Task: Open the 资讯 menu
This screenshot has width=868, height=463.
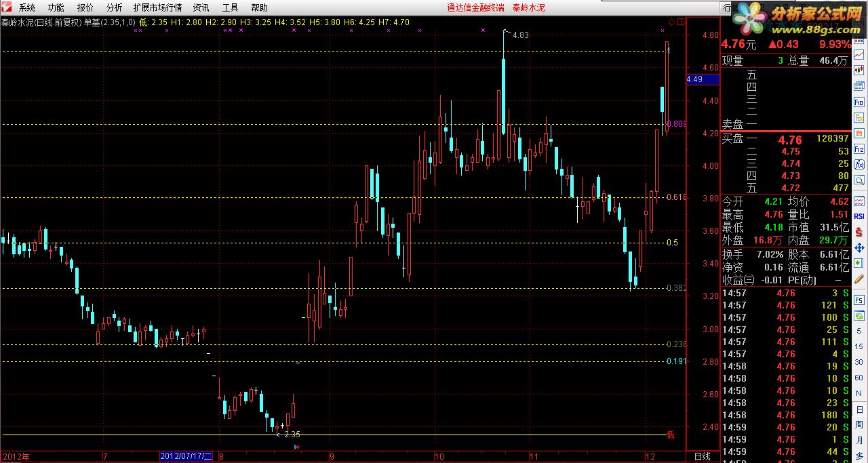Action: coord(201,8)
